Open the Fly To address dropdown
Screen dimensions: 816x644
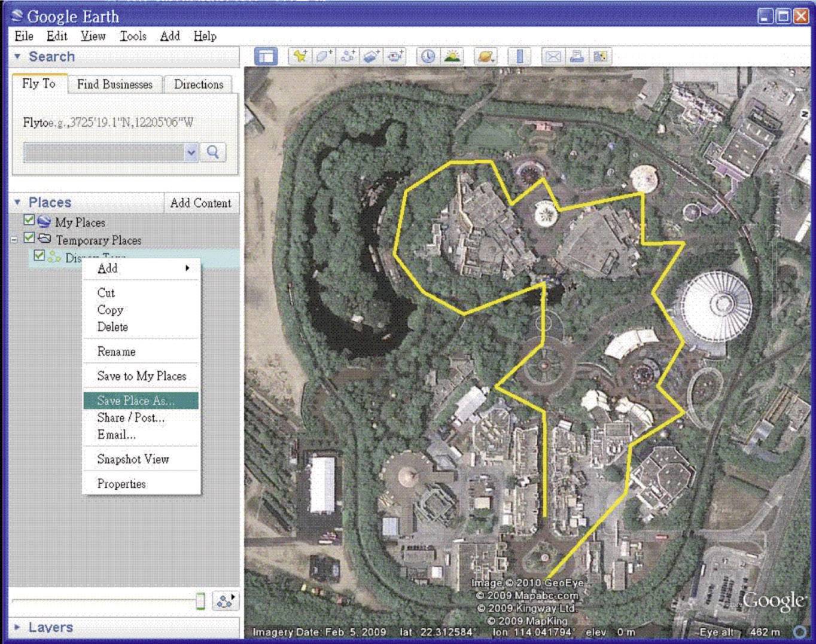click(191, 152)
